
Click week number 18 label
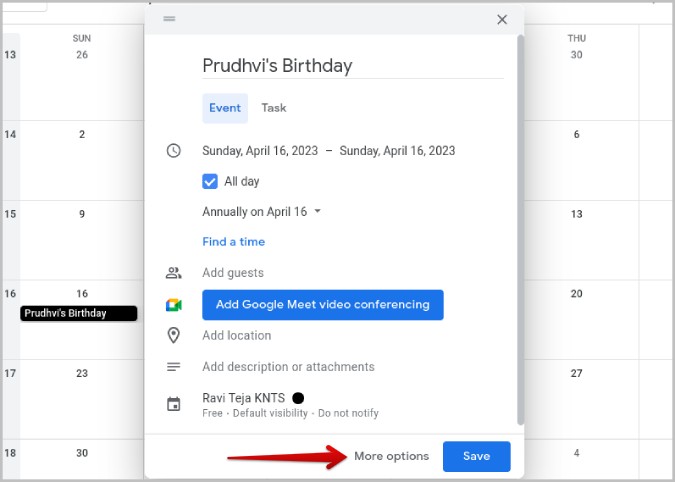(10, 453)
